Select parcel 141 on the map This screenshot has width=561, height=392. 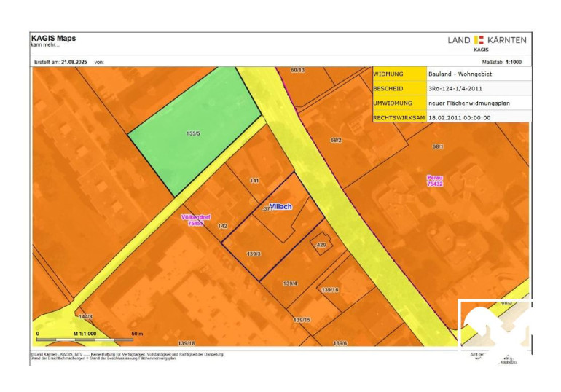click(x=254, y=180)
